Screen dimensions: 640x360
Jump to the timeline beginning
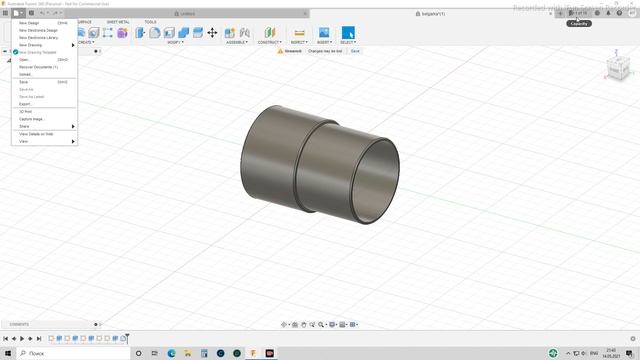pyautogui.click(x=5, y=338)
